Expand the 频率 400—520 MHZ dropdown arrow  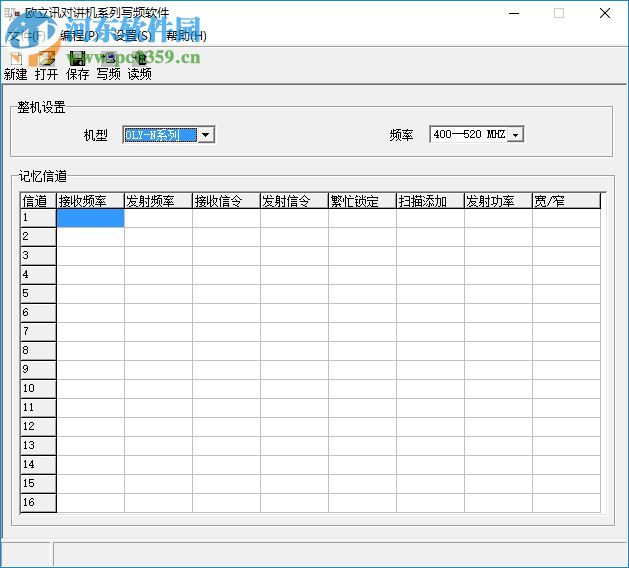pyautogui.click(x=515, y=135)
